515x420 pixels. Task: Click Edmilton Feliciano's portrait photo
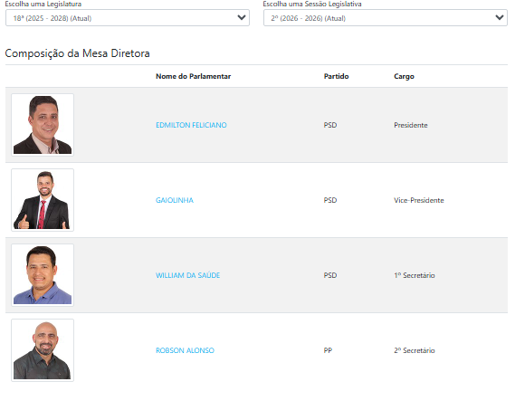point(43,125)
